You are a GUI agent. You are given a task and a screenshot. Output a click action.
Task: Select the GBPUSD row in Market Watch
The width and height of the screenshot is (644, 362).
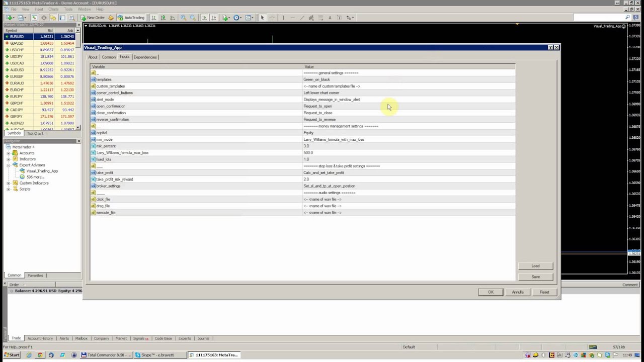click(x=39, y=43)
